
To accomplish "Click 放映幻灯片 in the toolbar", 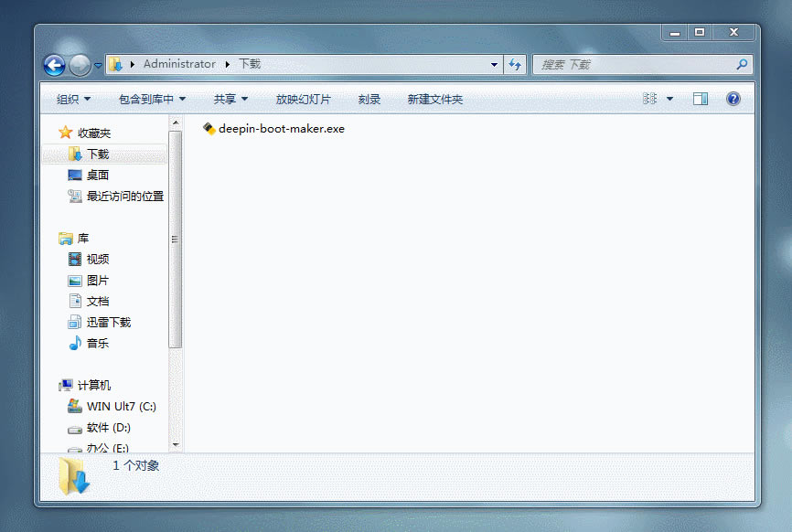I will [303, 100].
